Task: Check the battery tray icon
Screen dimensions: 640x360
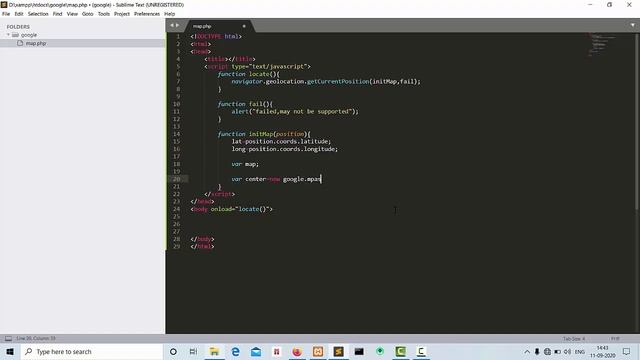Action: 558,352
